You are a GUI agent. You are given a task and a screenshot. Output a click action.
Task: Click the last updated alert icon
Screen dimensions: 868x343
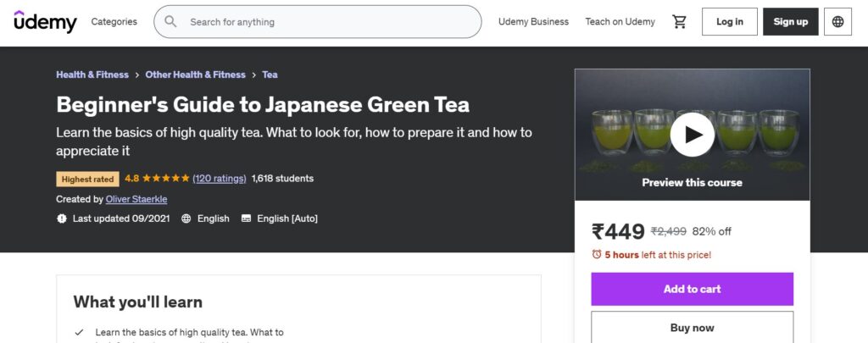pos(61,218)
